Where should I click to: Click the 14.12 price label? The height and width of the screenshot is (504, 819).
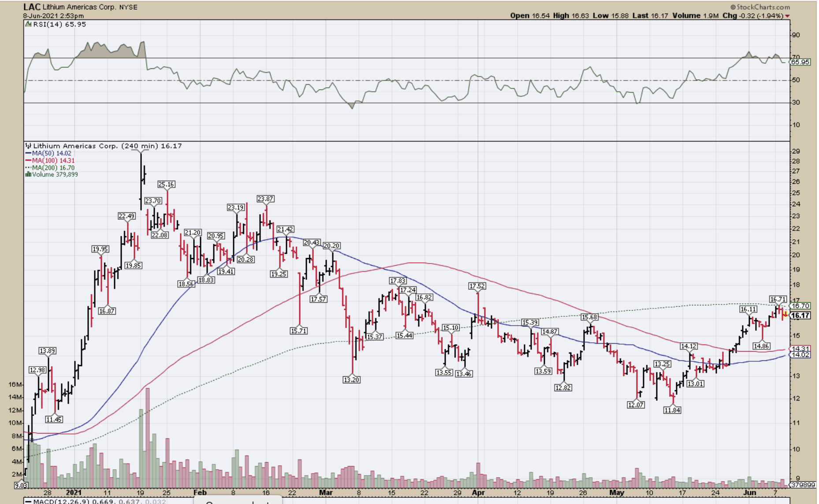tap(689, 346)
